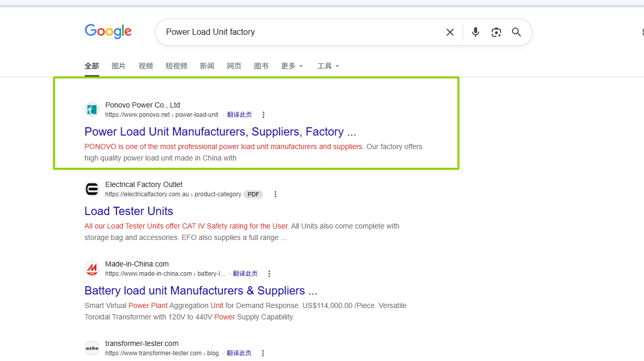Click 翻译此页 for Made-in-China result
Screen dimensions: 644x361
pyautogui.click(x=245, y=274)
